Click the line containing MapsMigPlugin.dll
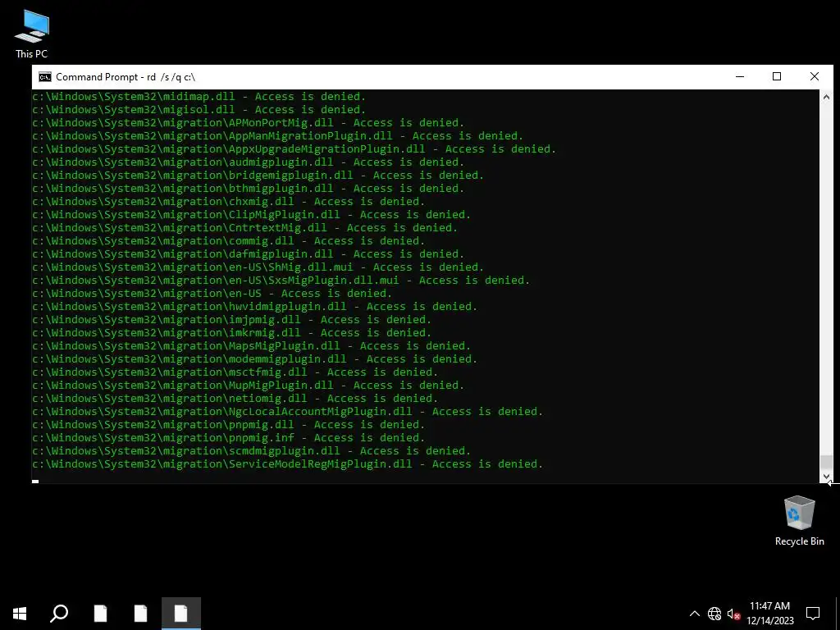Screen dimensions: 840x630 251,346
